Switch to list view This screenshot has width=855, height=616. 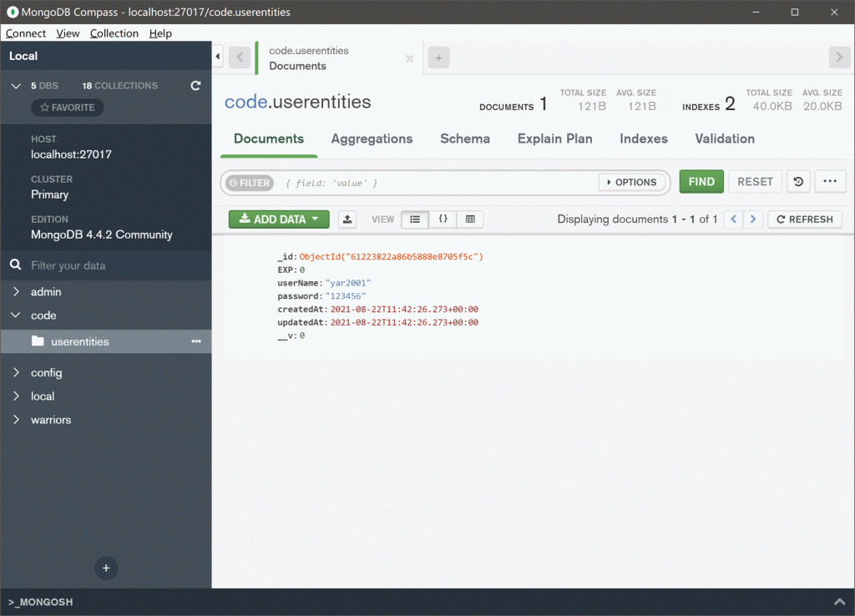tap(415, 220)
